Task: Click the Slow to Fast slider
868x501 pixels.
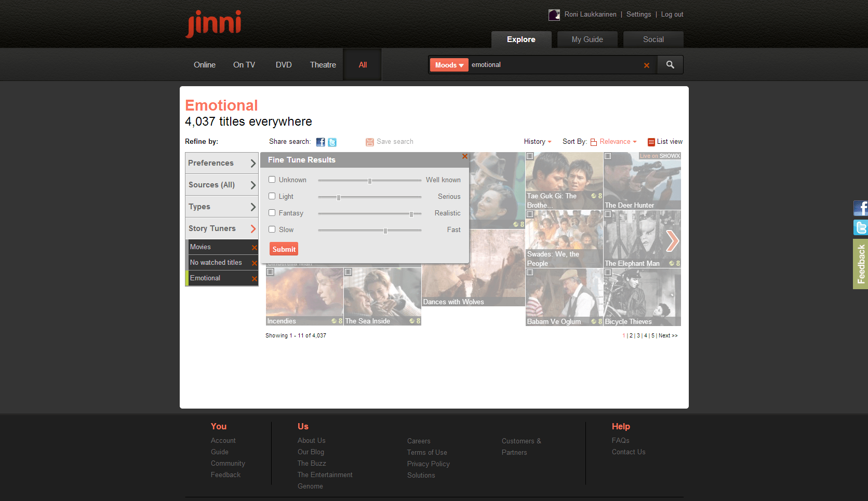Action: (369, 231)
